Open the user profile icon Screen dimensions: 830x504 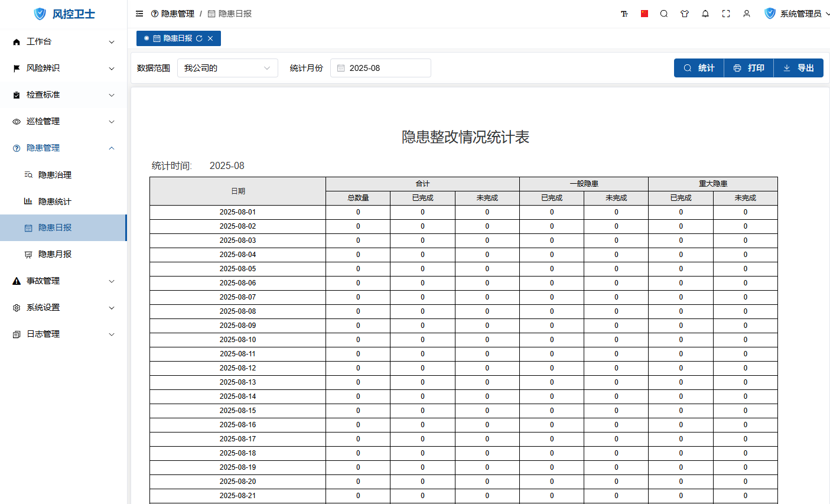point(747,14)
